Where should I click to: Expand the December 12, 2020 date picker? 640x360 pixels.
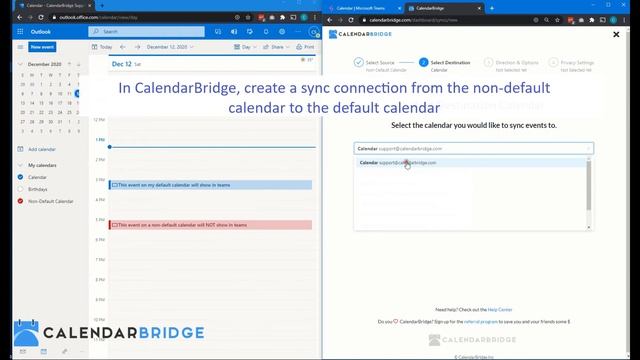pyautogui.click(x=170, y=47)
